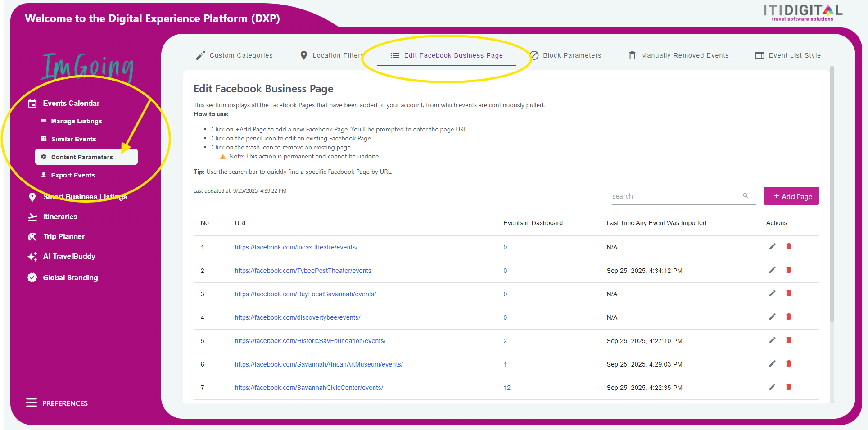Delete the lucas.theatre page with trash icon
Screen dimensions: 868x430
pyautogui.click(x=789, y=246)
